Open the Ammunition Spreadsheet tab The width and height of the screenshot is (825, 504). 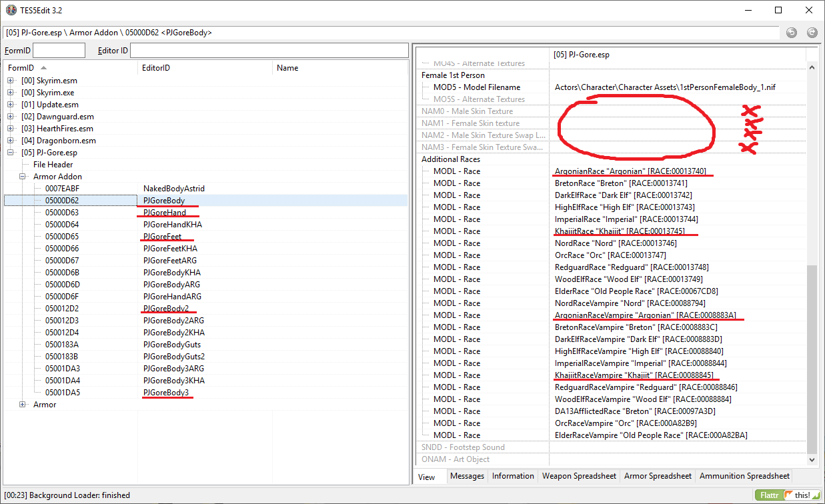(x=744, y=476)
